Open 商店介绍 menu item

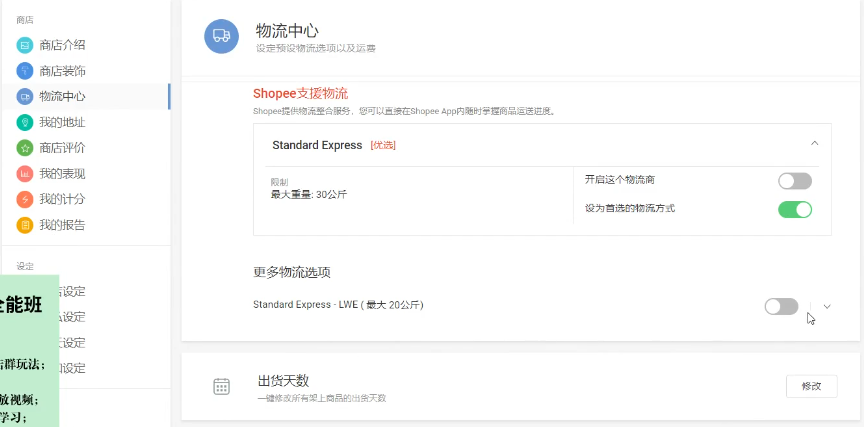tap(62, 45)
